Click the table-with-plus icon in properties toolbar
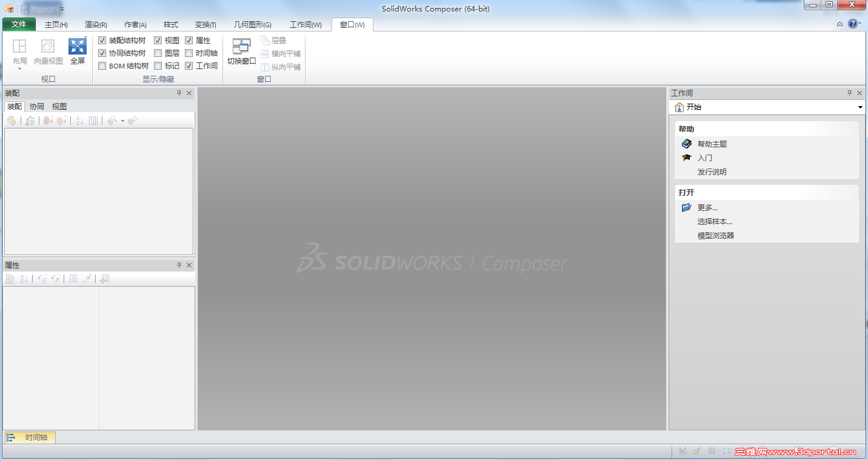The width and height of the screenshot is (868, 460). pos(105,279)
